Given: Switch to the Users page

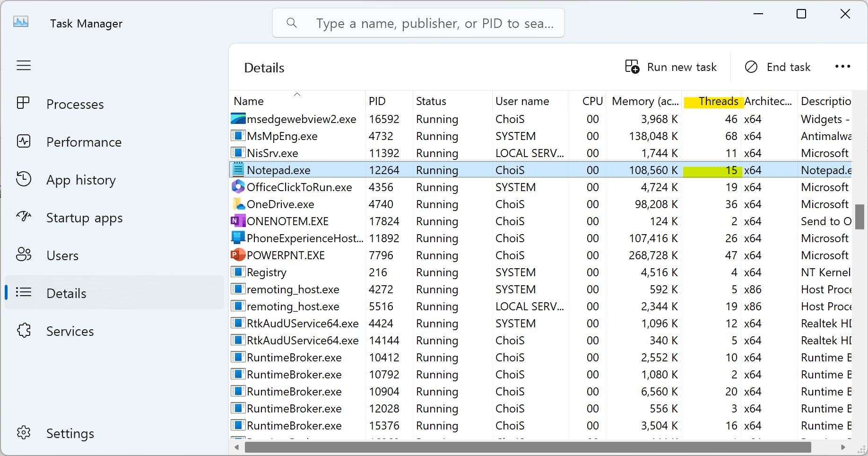Looking at the screenshot, I should [x=114, y=255].
